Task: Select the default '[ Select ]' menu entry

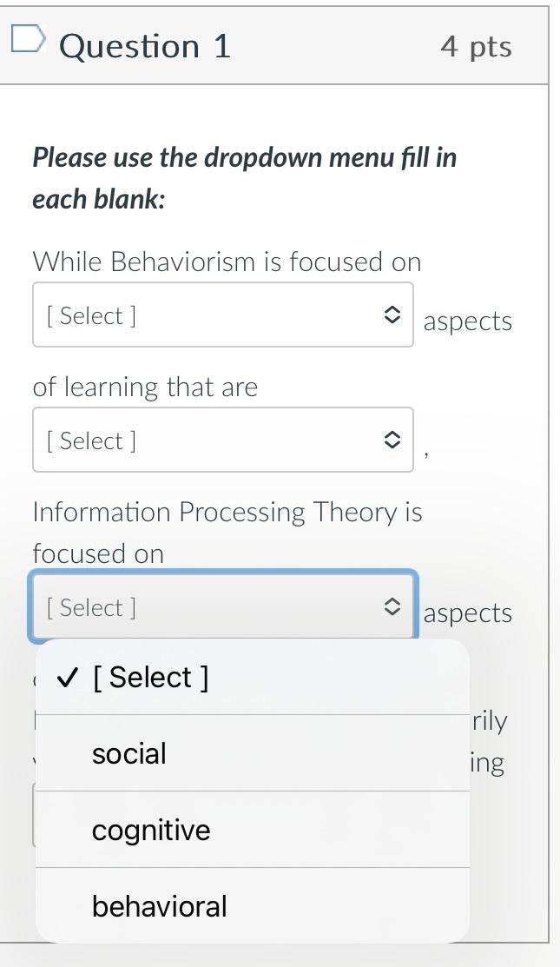Action: pos(150,677)
